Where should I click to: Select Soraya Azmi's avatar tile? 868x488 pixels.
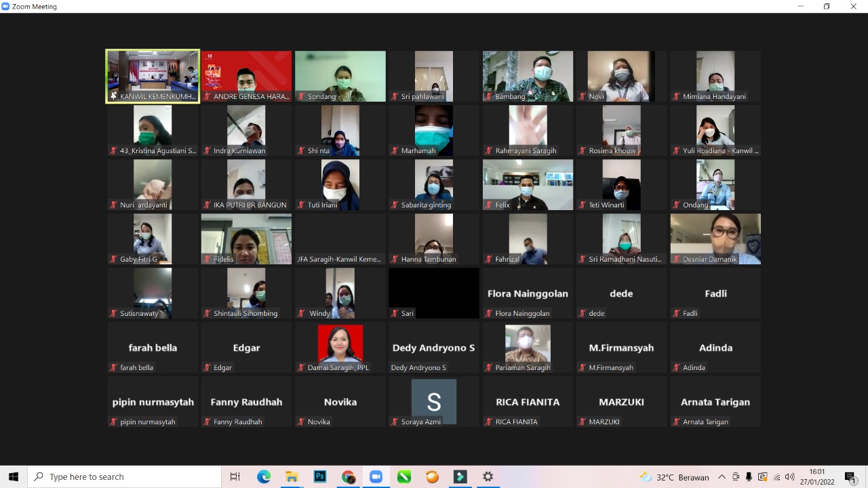click(x=434, y=401)
